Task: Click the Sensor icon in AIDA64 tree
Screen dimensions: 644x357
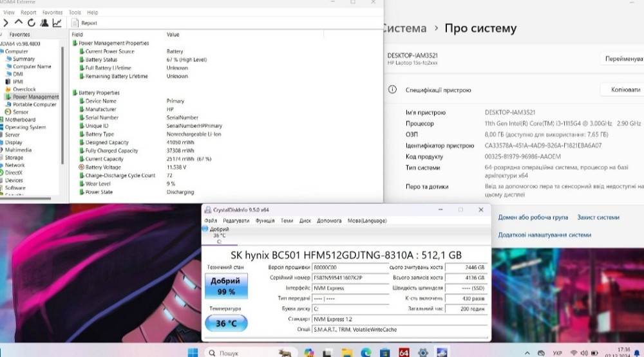Action: (8, 112)
